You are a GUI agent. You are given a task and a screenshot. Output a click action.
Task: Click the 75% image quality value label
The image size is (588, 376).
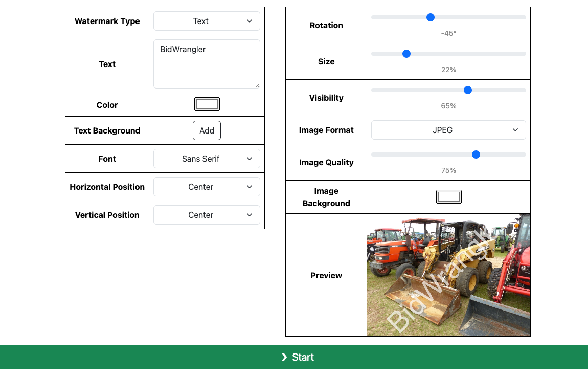[x=448, y=170]
